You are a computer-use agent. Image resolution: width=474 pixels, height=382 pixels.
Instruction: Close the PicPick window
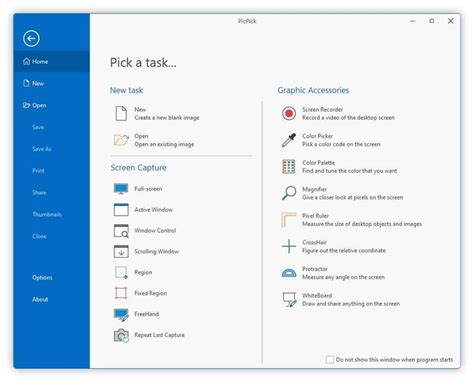[451, 21]
